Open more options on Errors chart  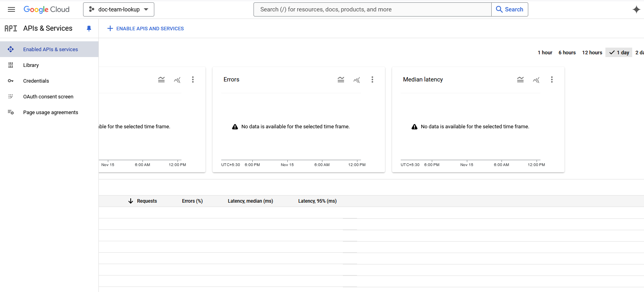[x=372, y=80]
